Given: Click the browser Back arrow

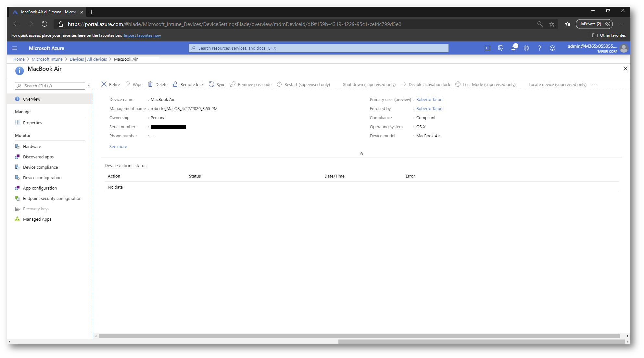Looking at the screenshot, I should (x=16, y=24).
